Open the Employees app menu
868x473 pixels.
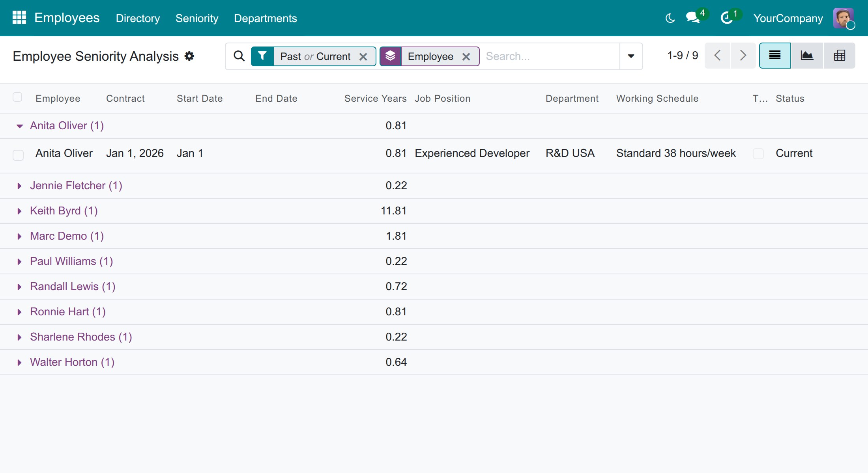67,18
